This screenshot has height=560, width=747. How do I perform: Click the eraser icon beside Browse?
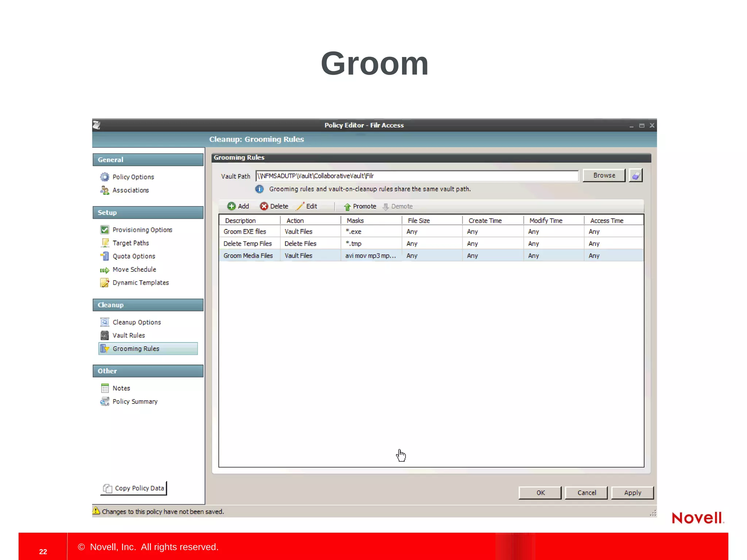tap(635, 176)
